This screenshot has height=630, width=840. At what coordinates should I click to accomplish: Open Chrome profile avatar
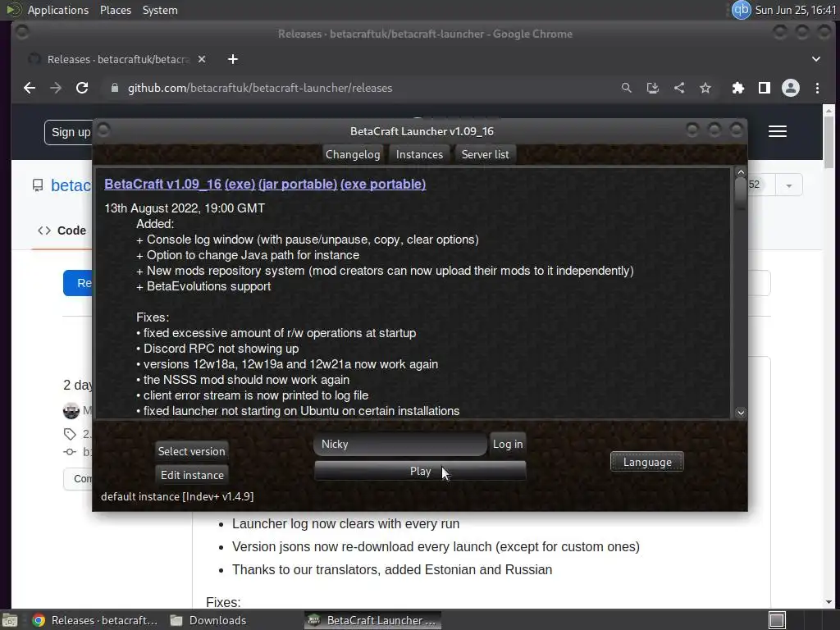pyautogui.click(x=791, y=88)
